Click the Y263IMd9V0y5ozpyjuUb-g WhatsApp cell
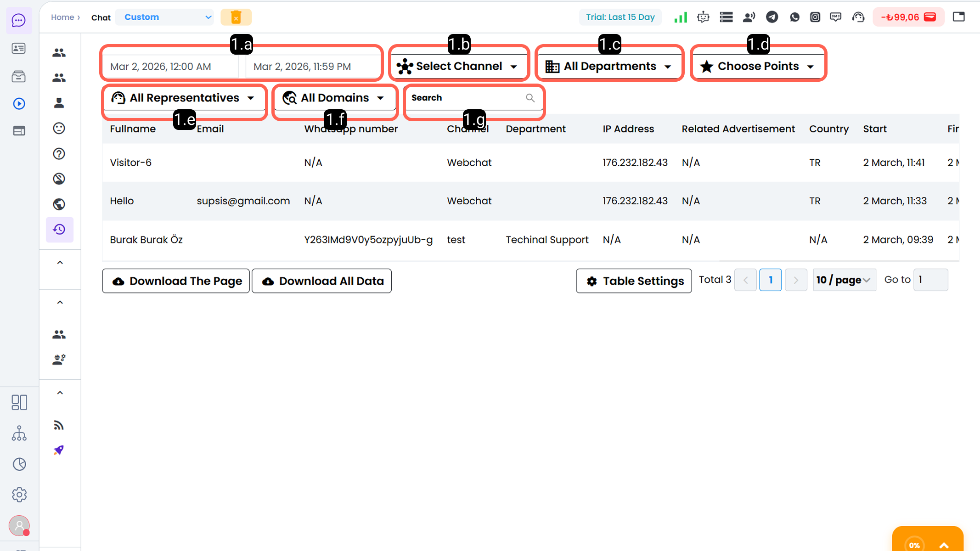The image size is (980, 551). click(x=368, y=240)
